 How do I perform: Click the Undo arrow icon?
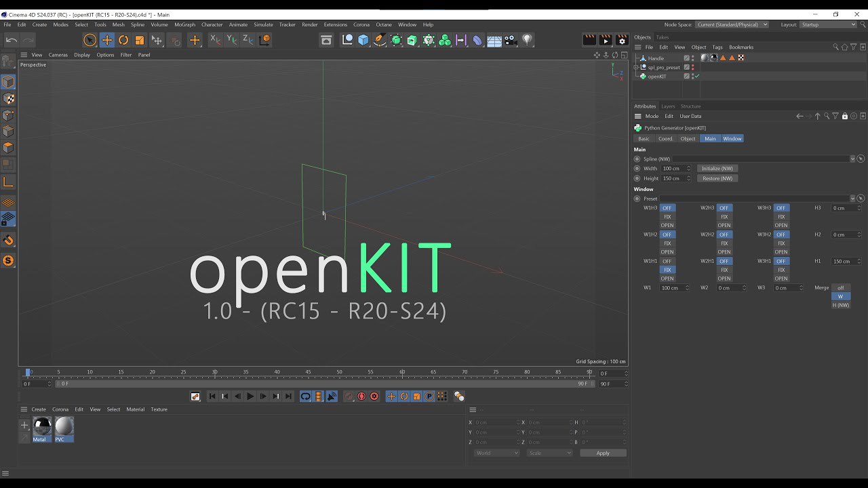(12, 41)
